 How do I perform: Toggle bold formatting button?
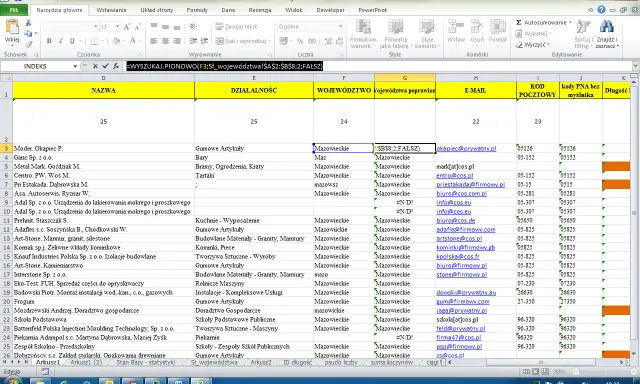click(49, 41)
